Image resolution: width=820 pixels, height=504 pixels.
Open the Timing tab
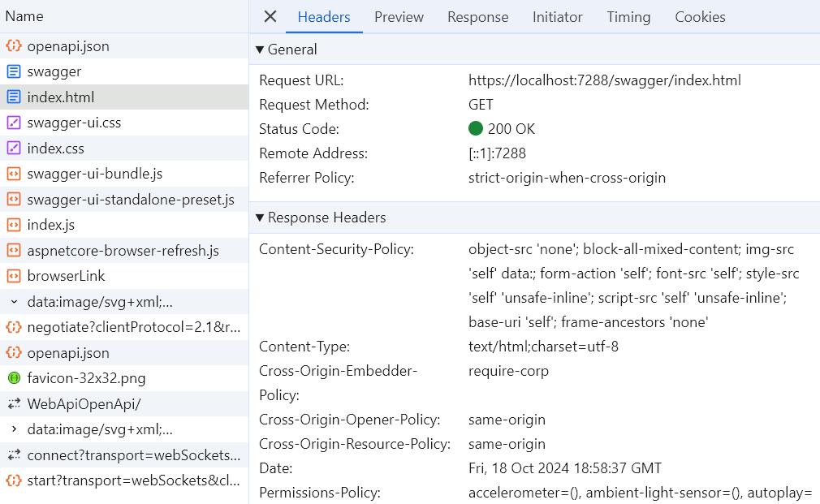pos(628,17)
